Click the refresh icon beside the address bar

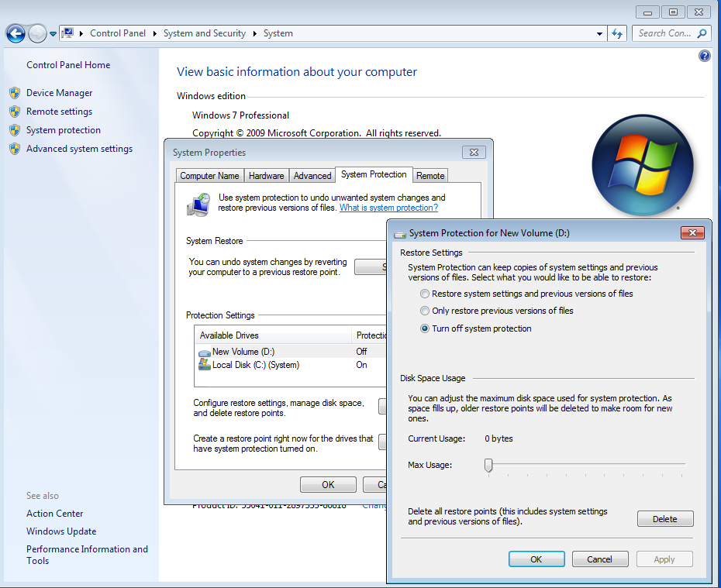pyautogui.click(x=616, y=33)
